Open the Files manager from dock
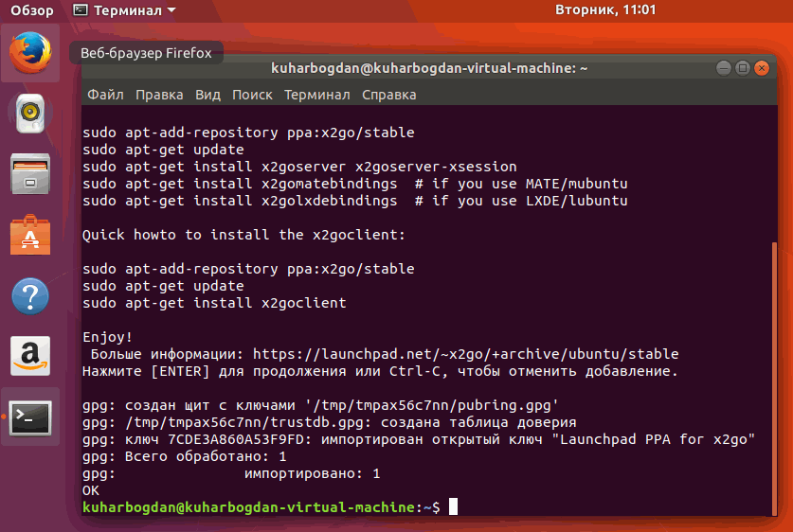793x532 pixels. coord(30,174)
